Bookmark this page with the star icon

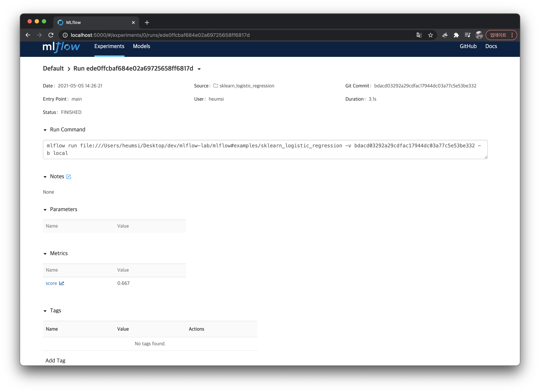pyautogui.click(x=430, y=35)
